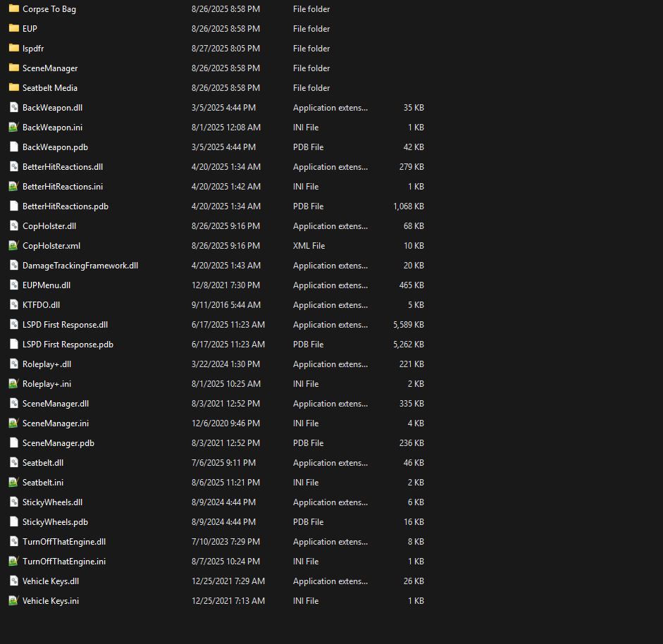Click the date 4/20/2025 1:42 AM
The height and width of the screenshot is (644, 663).
coord(225,187)
